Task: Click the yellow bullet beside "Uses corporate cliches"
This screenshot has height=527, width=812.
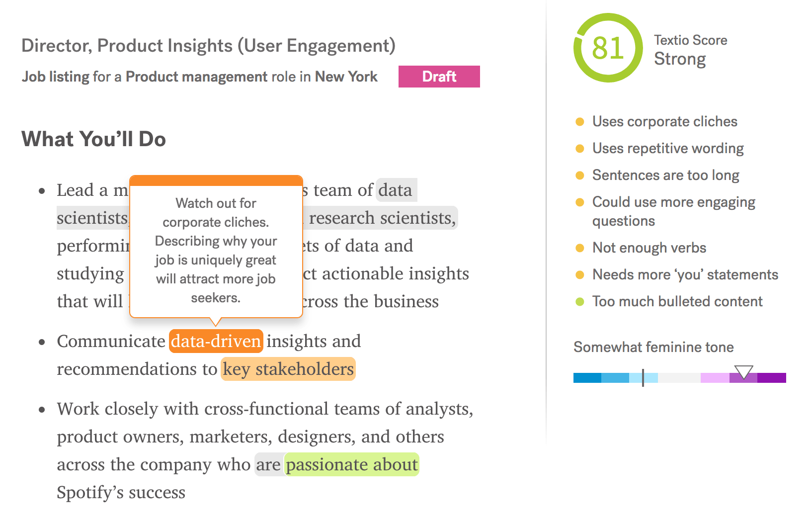Action: (579, 121)
